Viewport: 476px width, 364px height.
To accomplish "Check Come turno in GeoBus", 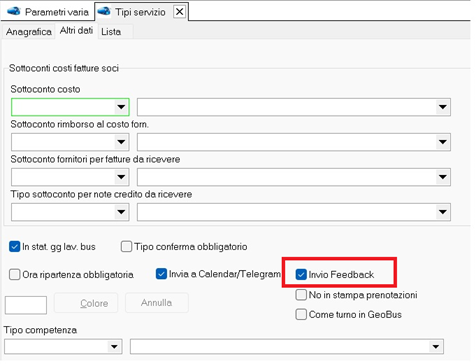I will [x=301, y=314].
